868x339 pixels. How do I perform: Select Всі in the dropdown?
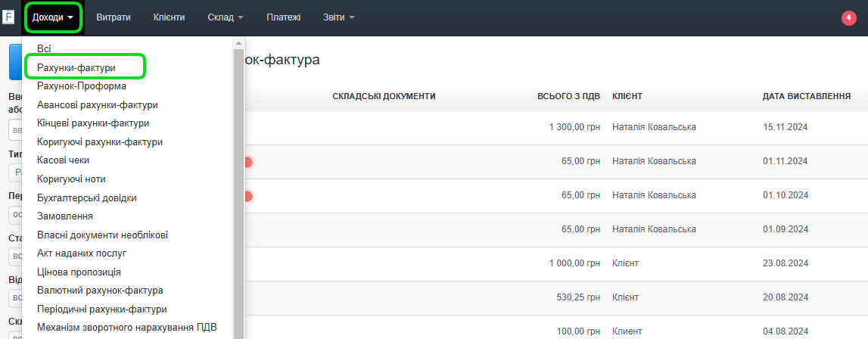click(44, 48)
